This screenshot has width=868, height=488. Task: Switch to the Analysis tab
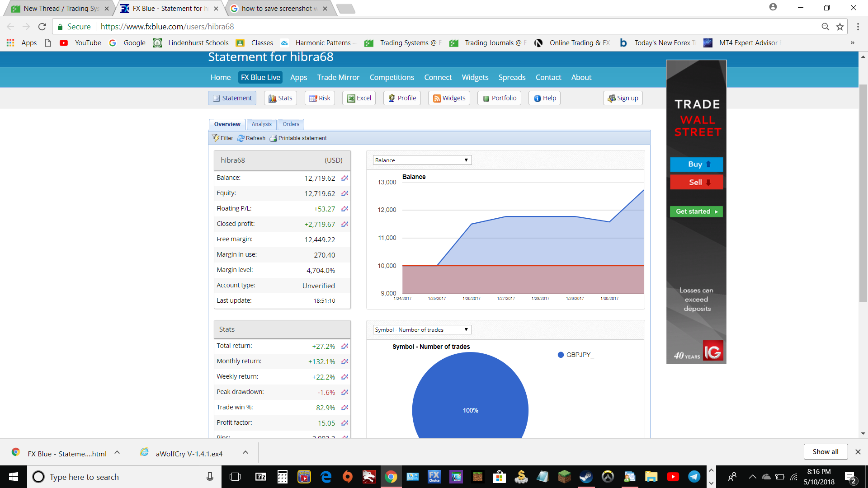[262, 124]
